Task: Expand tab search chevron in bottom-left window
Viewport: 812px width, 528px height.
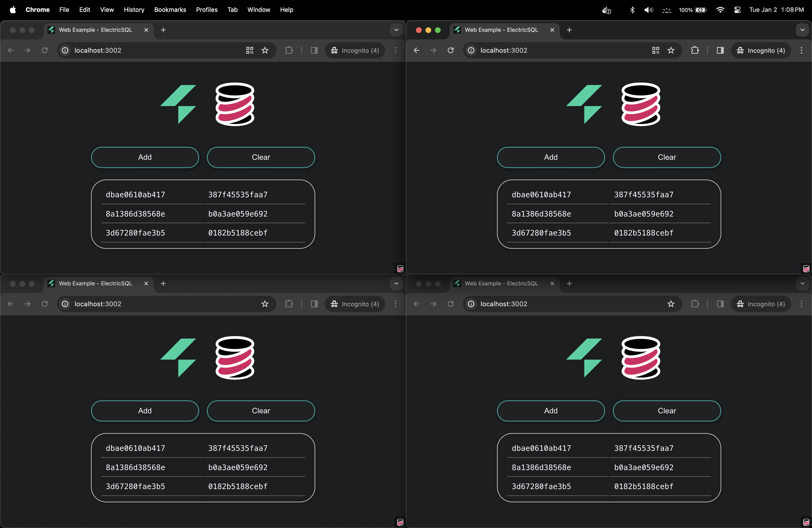Action: [x=396, y=283]
